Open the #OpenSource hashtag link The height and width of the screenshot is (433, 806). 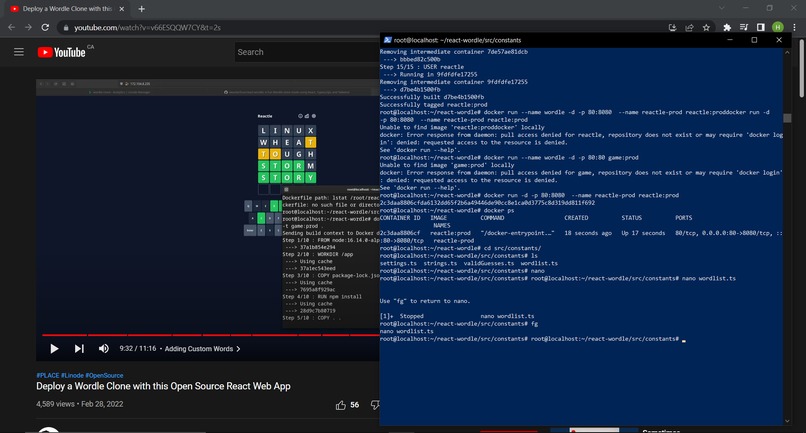[x=104, y=375]
